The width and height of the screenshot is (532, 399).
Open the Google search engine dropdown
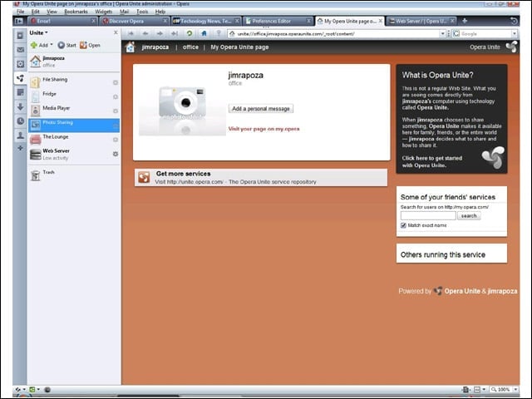tap(515, 33)
